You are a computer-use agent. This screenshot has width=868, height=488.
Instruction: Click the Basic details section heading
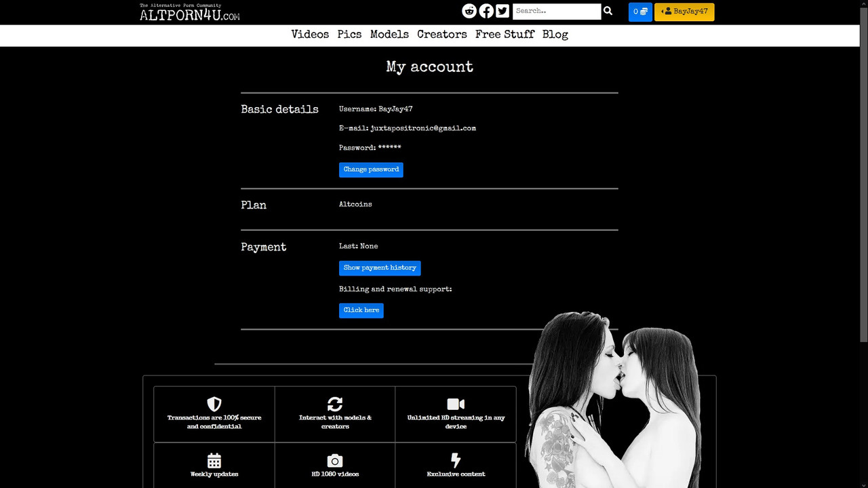(279, 109)
